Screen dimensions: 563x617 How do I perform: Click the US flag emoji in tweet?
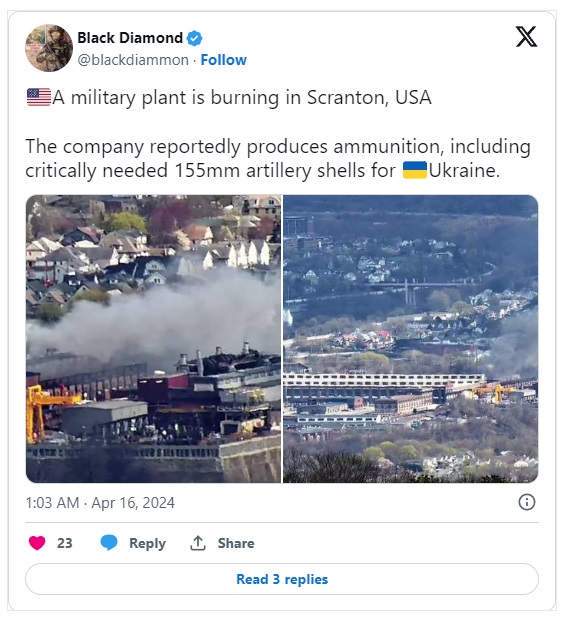(x=39, y=97)
